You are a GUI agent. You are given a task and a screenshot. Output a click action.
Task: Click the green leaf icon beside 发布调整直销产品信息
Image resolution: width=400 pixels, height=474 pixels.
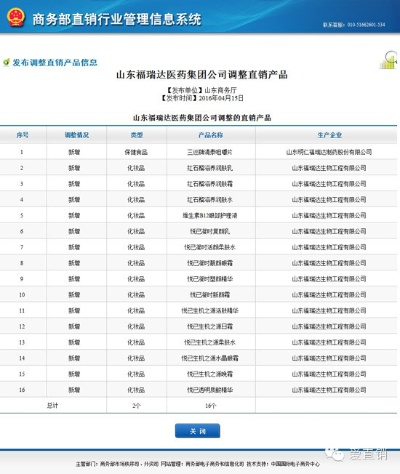6,62
